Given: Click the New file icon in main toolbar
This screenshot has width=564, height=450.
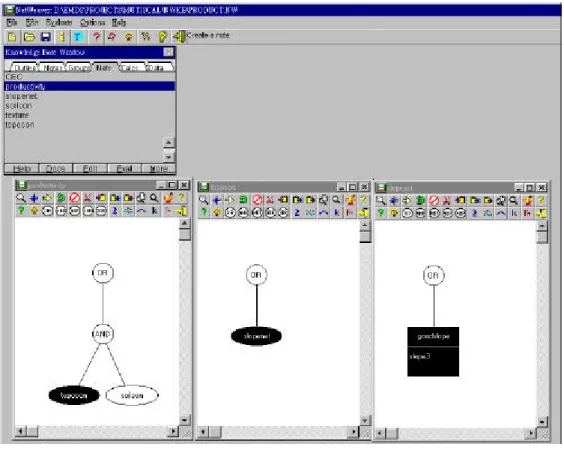Looking at the screenshot, I should [13, 37].
